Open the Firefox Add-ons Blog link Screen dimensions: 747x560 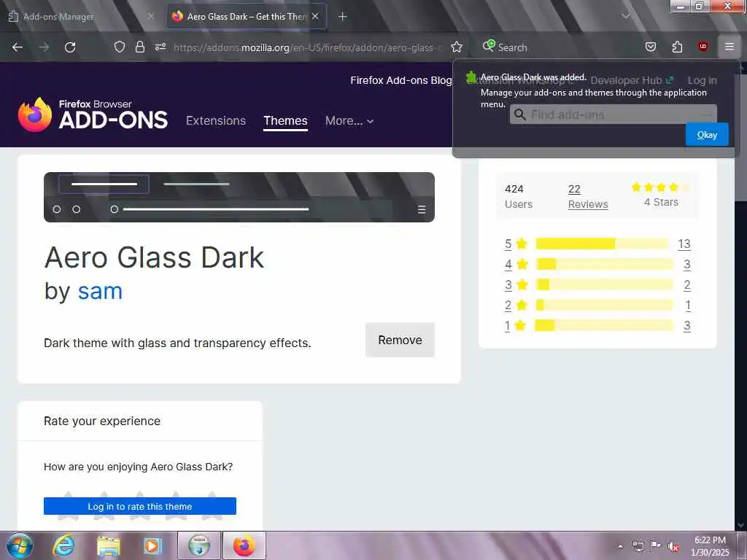[x=400, y=80]
